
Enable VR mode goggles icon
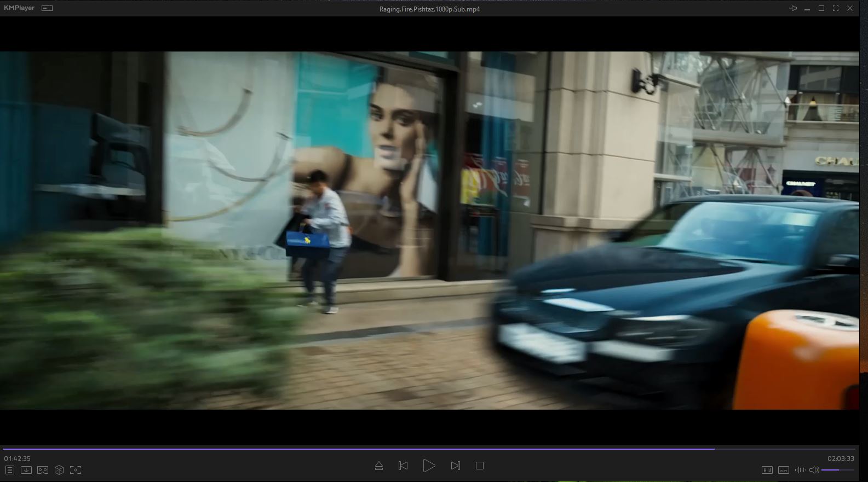click(x=43, y=470)
